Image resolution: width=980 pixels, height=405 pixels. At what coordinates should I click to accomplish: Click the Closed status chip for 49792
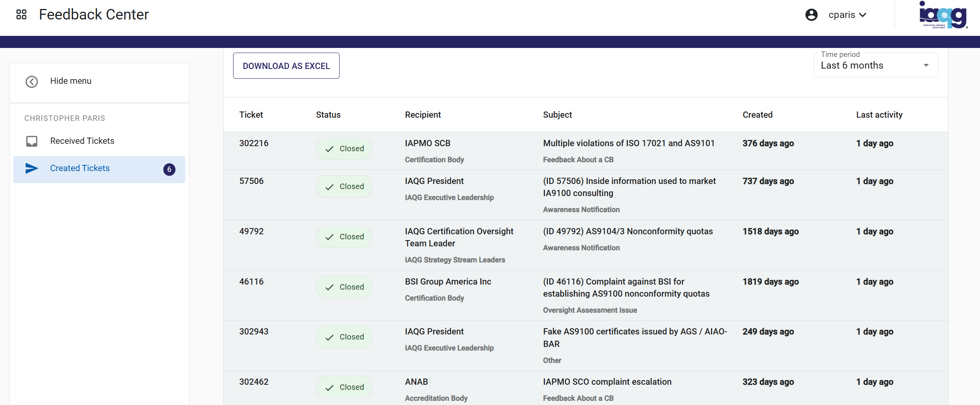(x=344, y=237)
